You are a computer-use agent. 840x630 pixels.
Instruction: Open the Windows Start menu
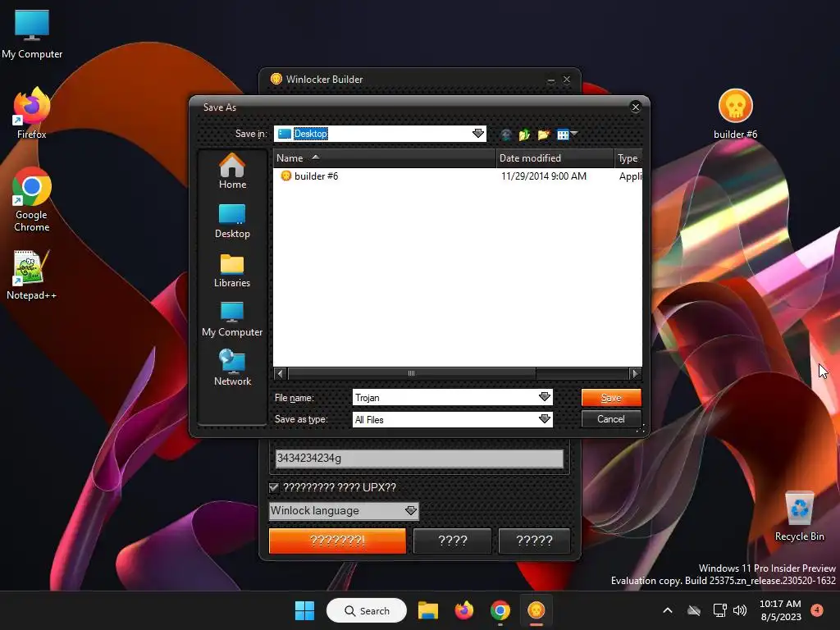tap(305, 610)
